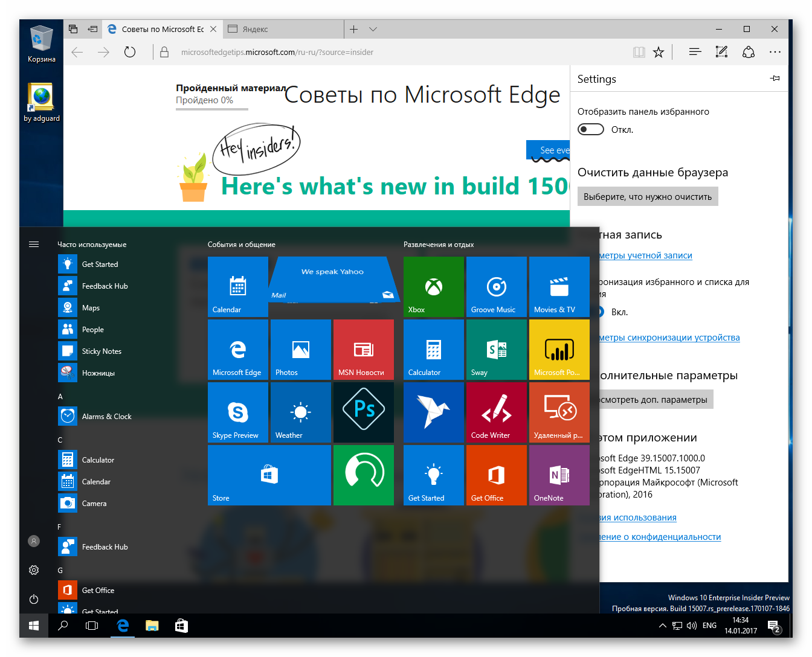Screen dimensions: 812x657
Task: Launch the Sway tile
Action: (x=497, y=350)
